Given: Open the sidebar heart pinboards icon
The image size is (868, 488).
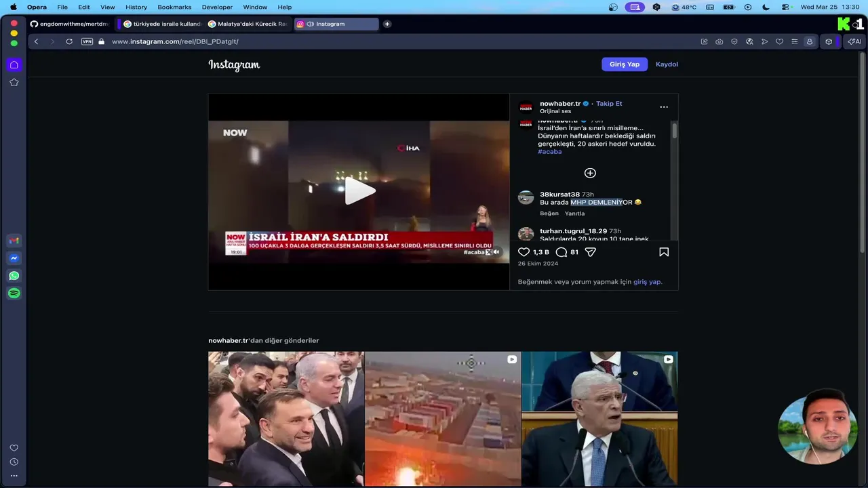Looking at the screenshot, I should (14, 448).
